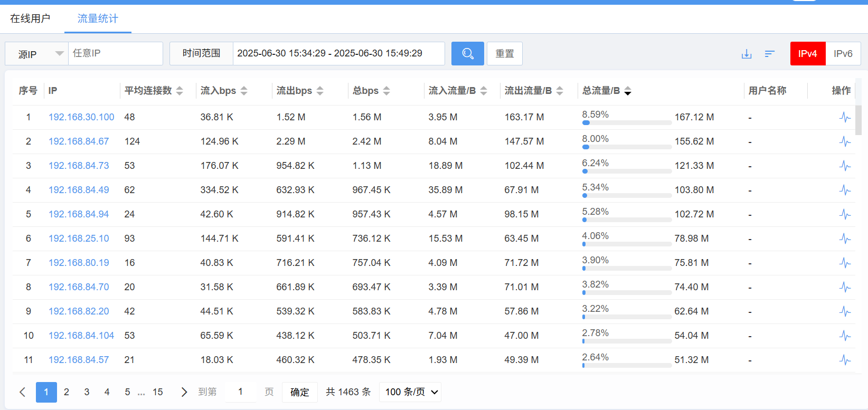Switch to 流量统计 tab

(98, 18)
